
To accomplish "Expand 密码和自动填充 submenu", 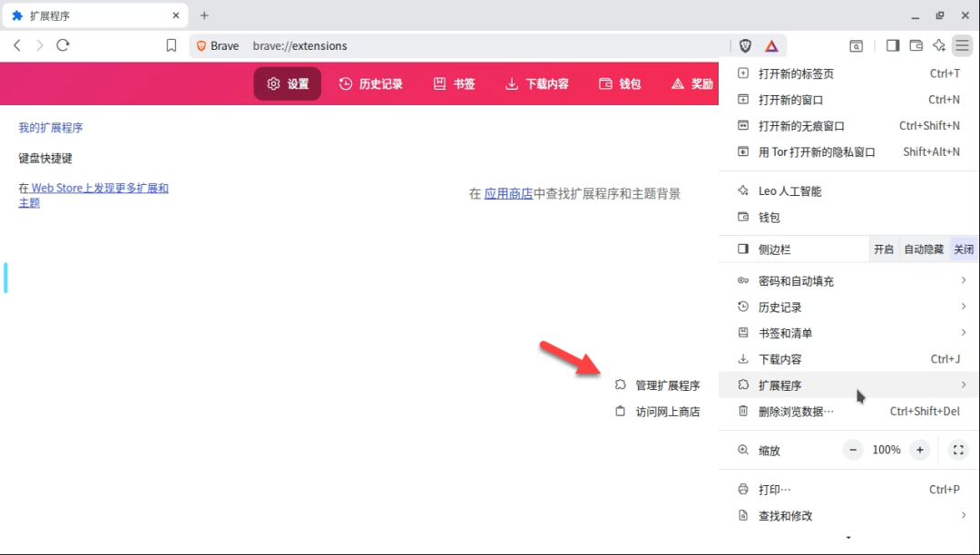I will [x=848, y=281].
